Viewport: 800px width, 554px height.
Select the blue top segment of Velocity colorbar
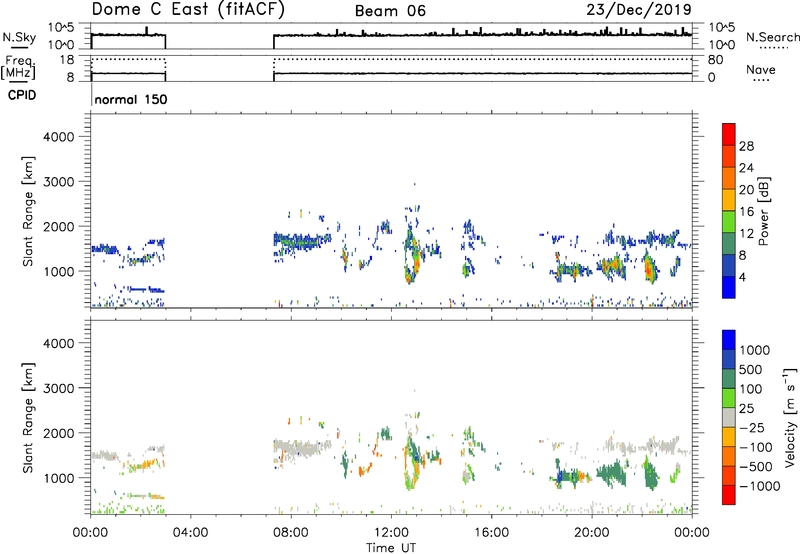coord(729,340)
